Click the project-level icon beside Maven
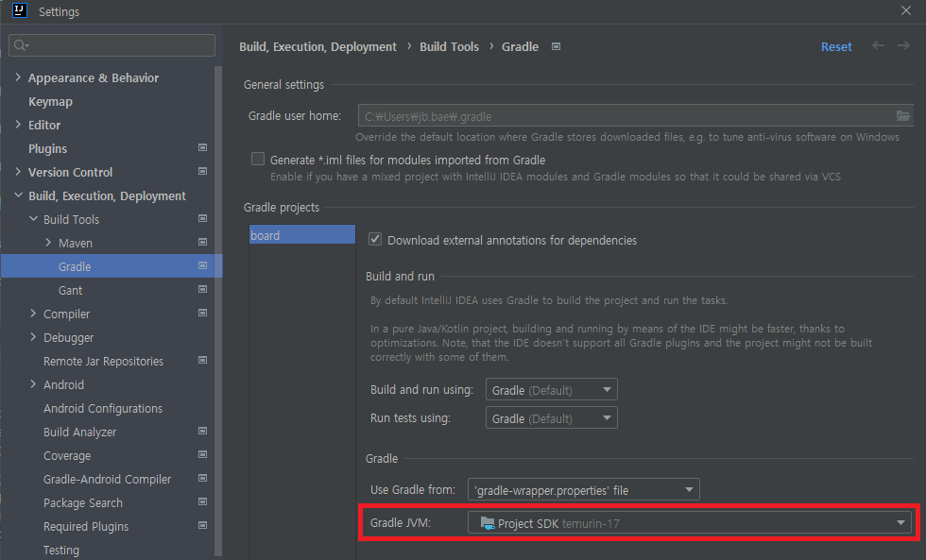The height and width of the screenshot is (560, 926). 202,242
